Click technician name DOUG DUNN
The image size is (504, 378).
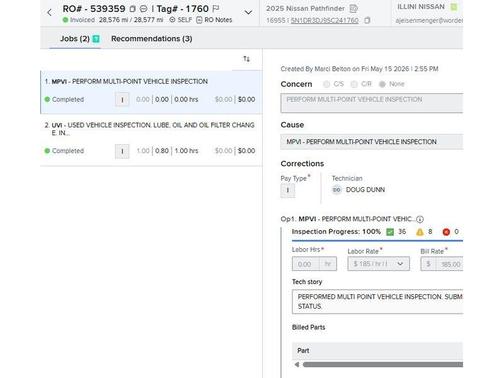click(365, 190)
